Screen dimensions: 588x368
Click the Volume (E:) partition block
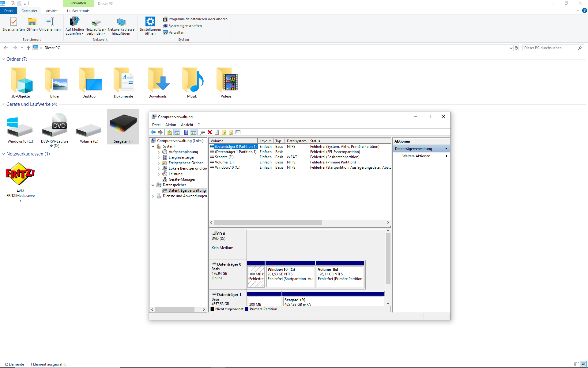(340, 276)
